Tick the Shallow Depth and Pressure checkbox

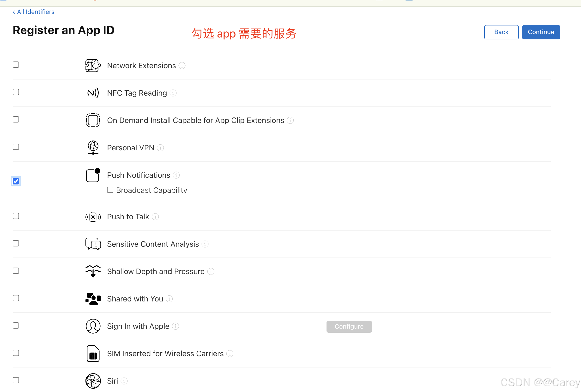click(x=16, y=271)
